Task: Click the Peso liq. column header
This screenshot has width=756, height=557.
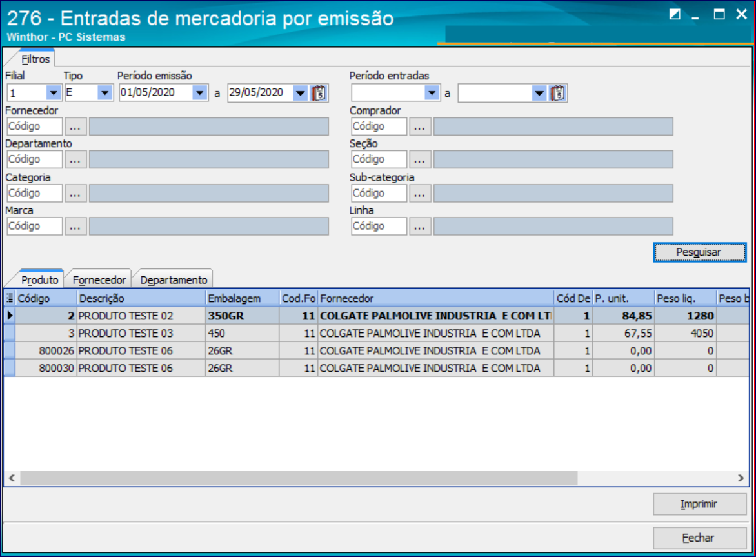Action: coord(685,298)
